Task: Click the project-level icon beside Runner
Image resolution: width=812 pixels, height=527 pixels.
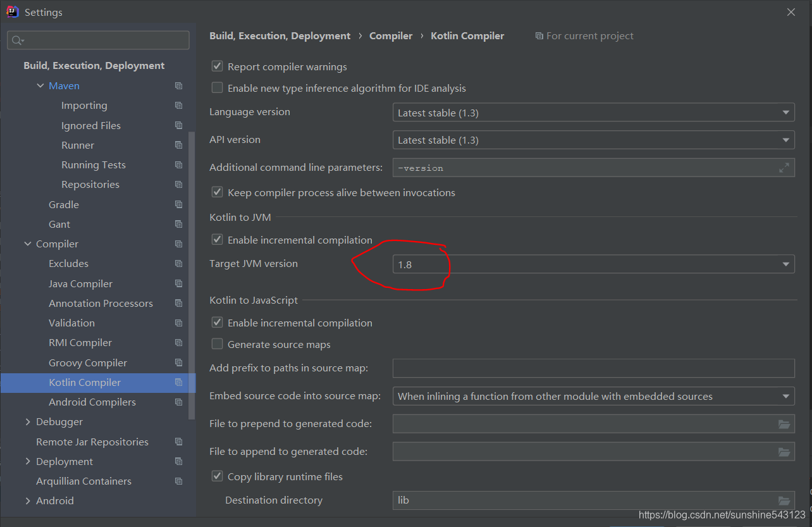Action: click(x=179, y=145)
